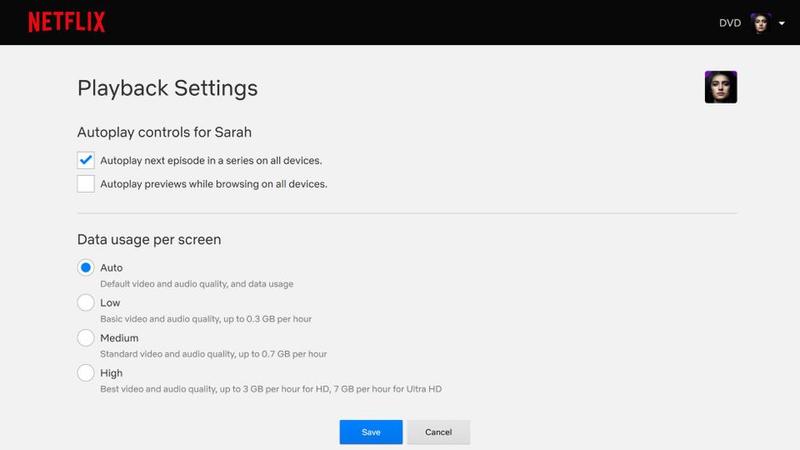The height and width of the screenshot is (450, 800).
Task: Open the DVD link in header
Action: click(730, 23)
